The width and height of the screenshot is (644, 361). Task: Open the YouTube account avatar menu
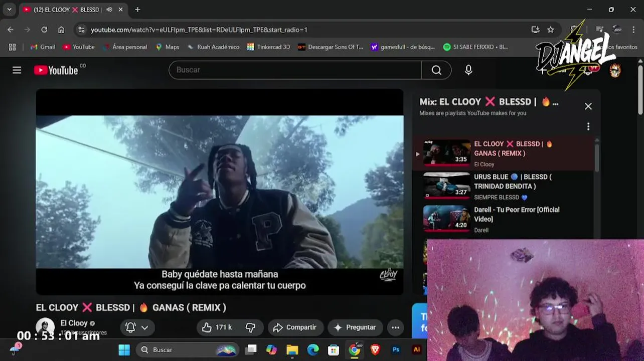[615, 70]
